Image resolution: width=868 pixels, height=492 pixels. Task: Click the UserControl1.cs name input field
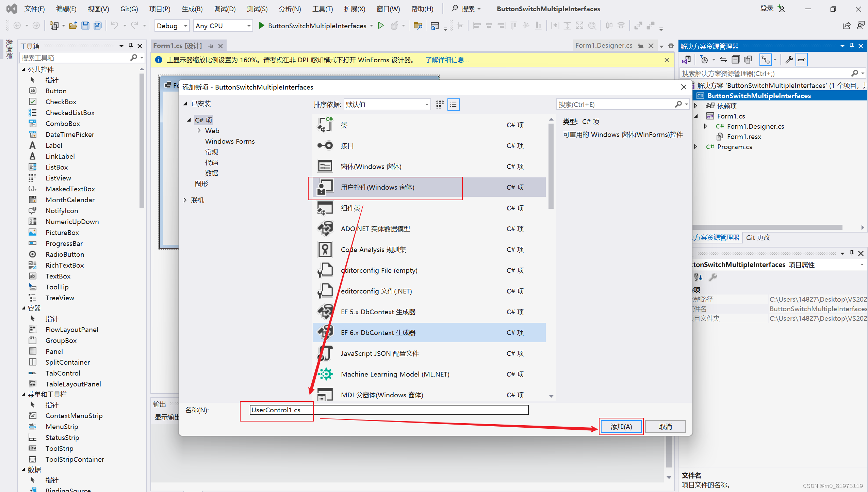coord(388,410)
